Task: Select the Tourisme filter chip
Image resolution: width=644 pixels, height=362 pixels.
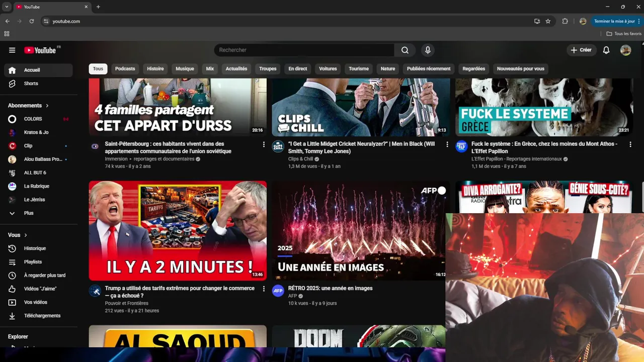Action: (x=359, y=69)
